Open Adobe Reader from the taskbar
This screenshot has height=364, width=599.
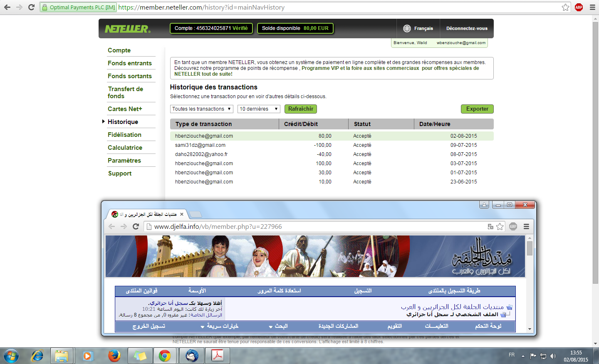pos(218,356)
